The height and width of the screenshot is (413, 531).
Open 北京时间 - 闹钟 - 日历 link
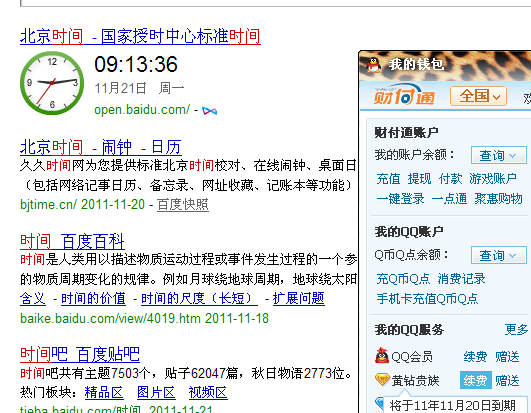[101, 147]
